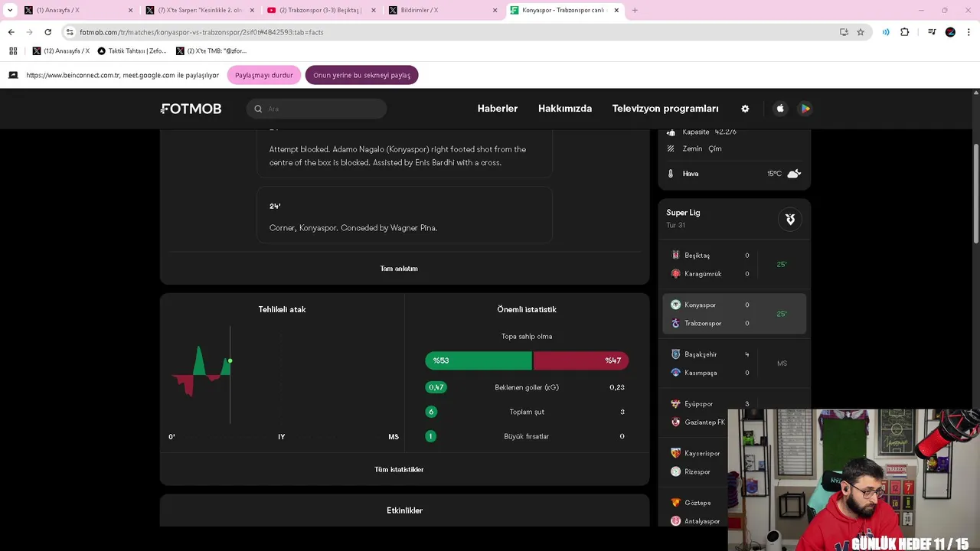Bookmark this page with the star icon
This screenshot has height=551, width=980.
point(861,32)
